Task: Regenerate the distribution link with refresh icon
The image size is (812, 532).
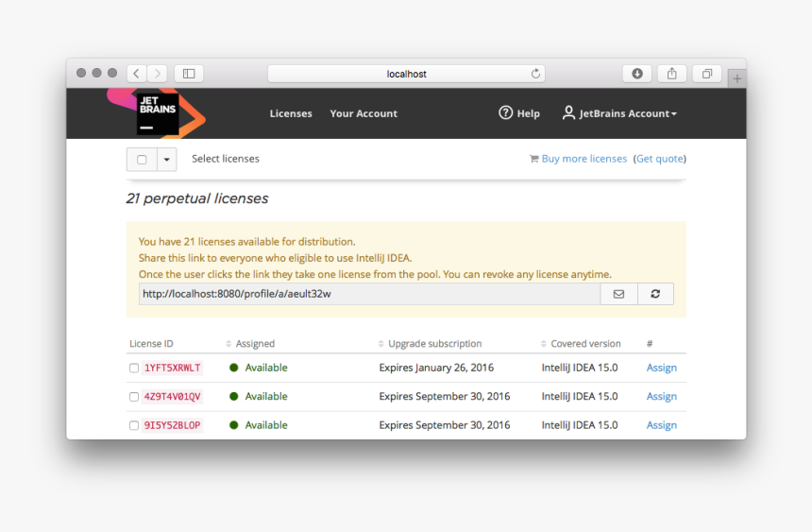Action: point(655,294)
